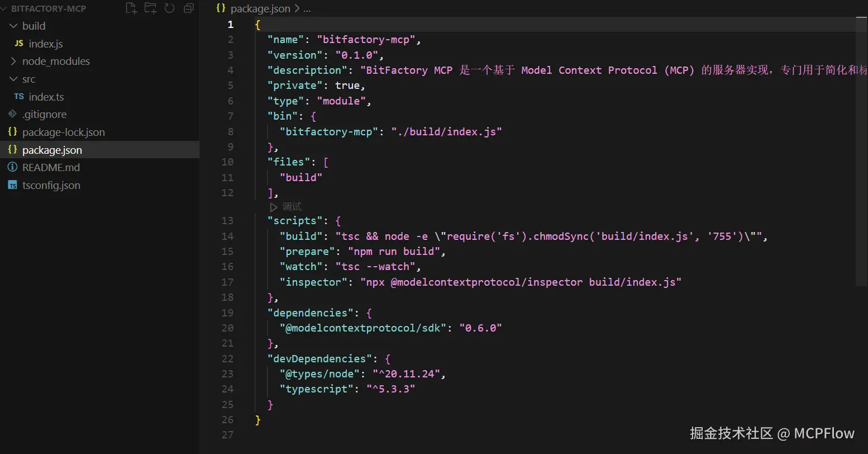Click line number 13 in the gutter
Viewport: 868px width, 454px height.
(227, 220)
